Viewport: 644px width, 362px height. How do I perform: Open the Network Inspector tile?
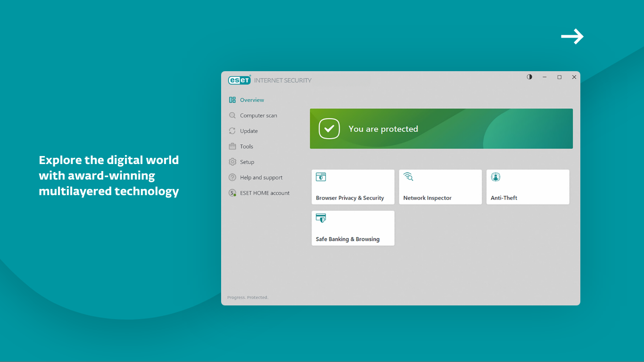coord(440,187)
